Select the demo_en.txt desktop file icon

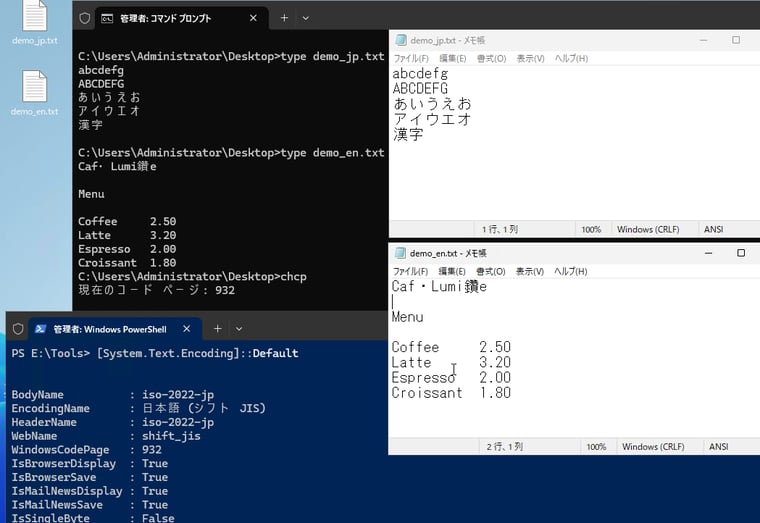tap(34, 93)
